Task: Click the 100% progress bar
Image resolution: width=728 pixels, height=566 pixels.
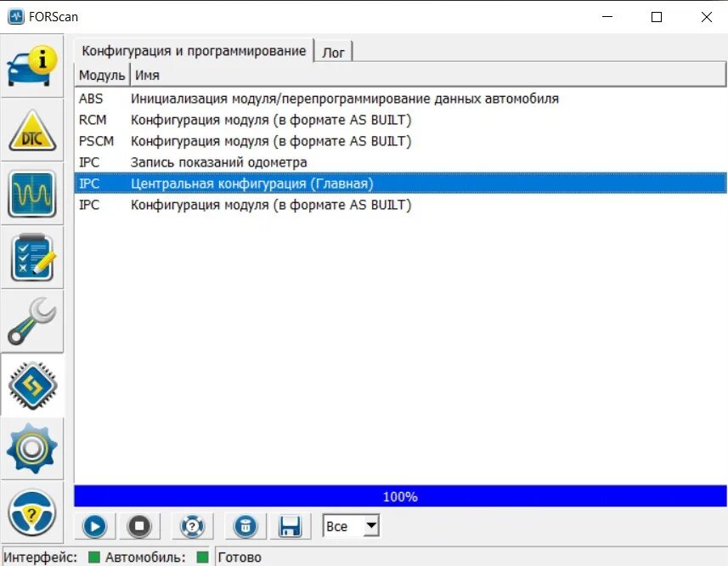Action: pyautogui.click(x=400, y=496)
